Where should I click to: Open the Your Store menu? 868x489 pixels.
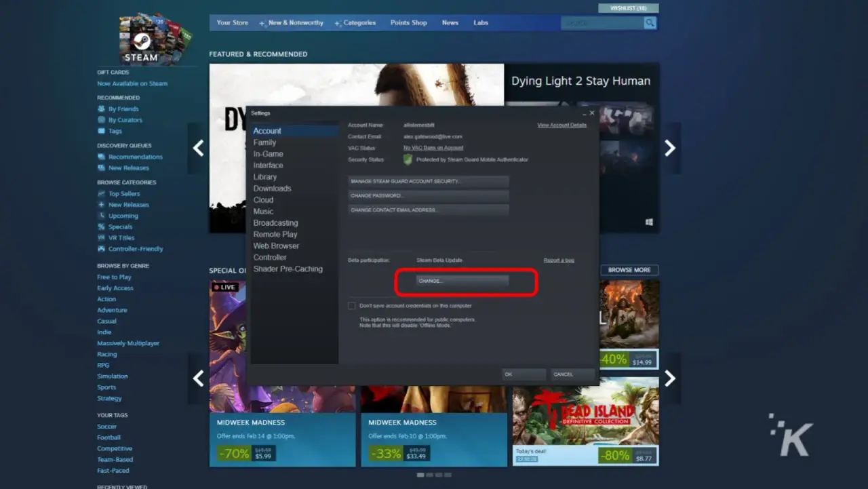coord(233,22)
